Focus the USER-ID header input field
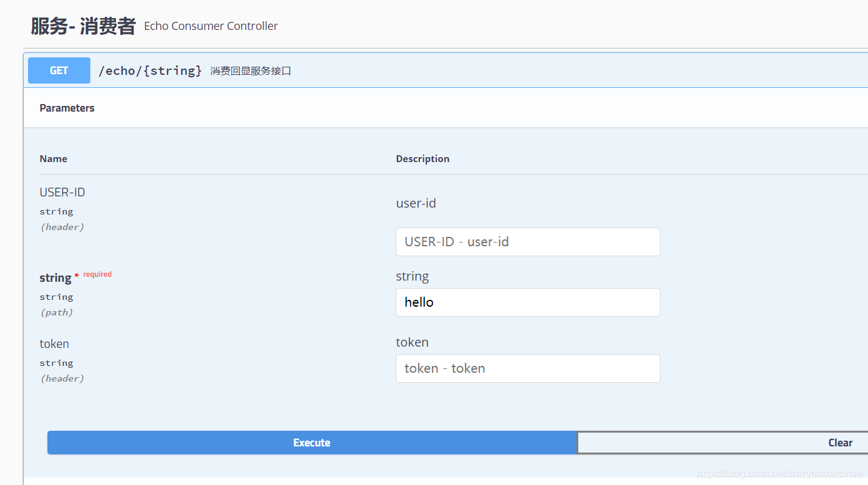This screenshot has width=868, height=485. tap(527, 242)
